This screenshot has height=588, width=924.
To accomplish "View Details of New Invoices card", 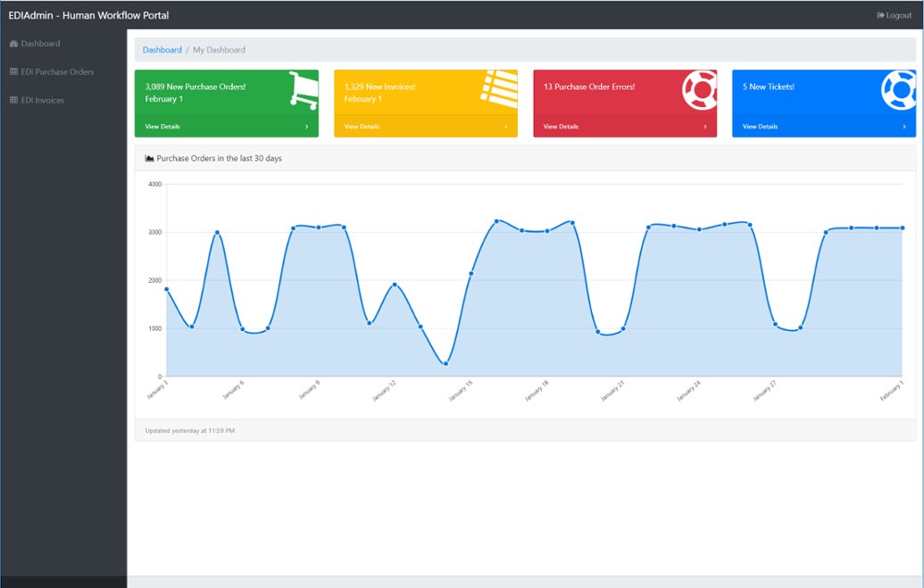I will point(362,127).
